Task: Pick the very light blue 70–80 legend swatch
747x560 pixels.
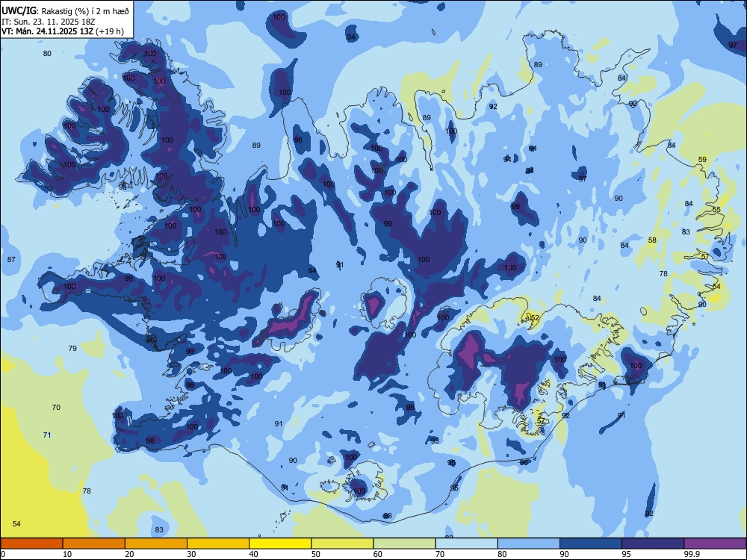Action: (466, 544)
